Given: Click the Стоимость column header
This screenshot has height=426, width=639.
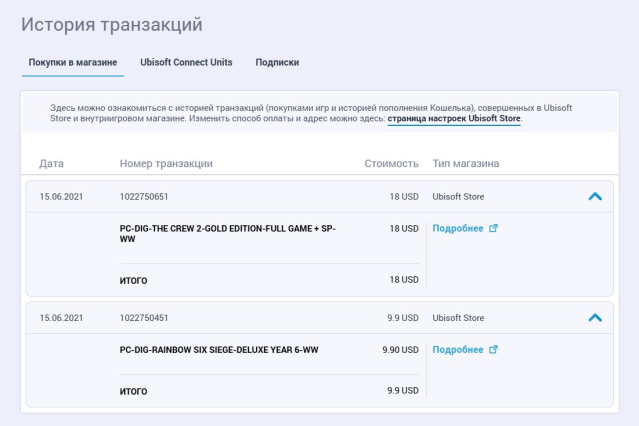Looking at the screenshot, I should click(391, 163).
